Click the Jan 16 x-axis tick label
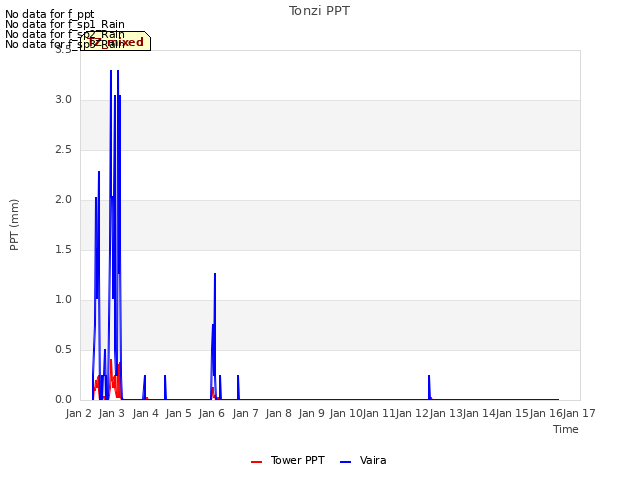 coord(546,413)
